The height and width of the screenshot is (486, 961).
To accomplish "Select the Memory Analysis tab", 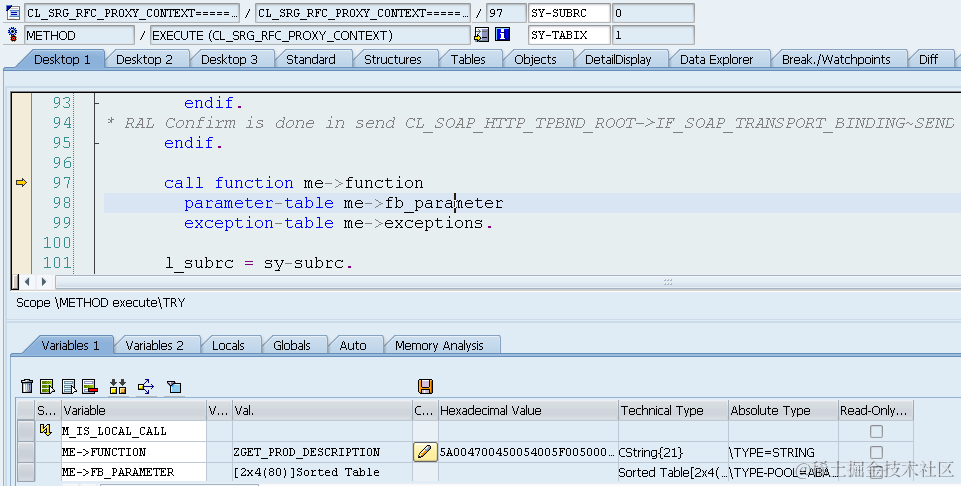I will (439, 346).
